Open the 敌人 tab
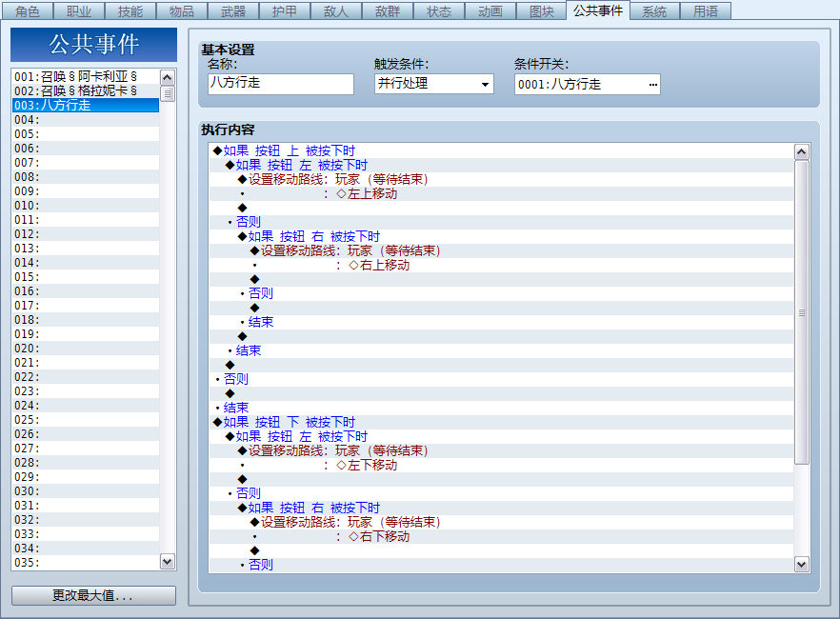The image size is (840, 619). 336,10
